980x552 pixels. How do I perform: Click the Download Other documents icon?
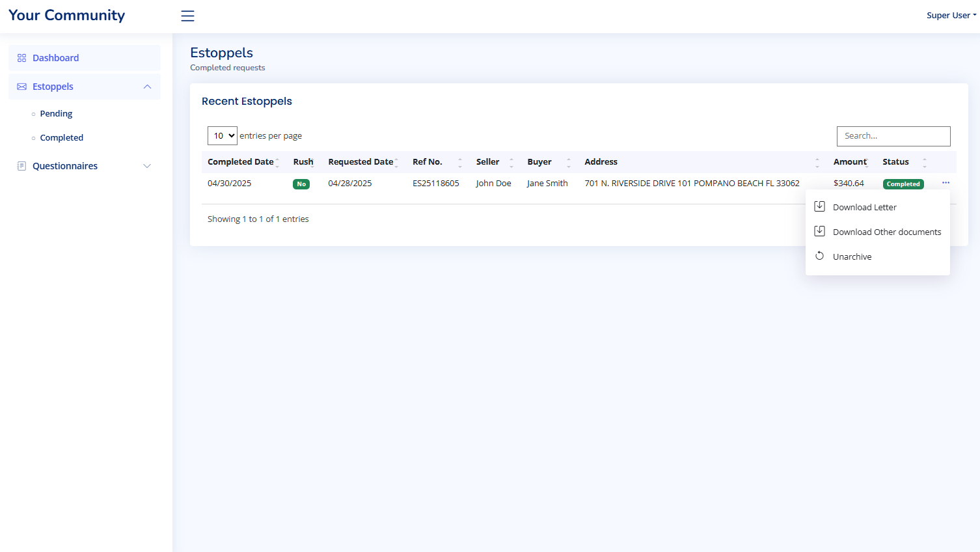pyautogui.click(x=820, y=232)
